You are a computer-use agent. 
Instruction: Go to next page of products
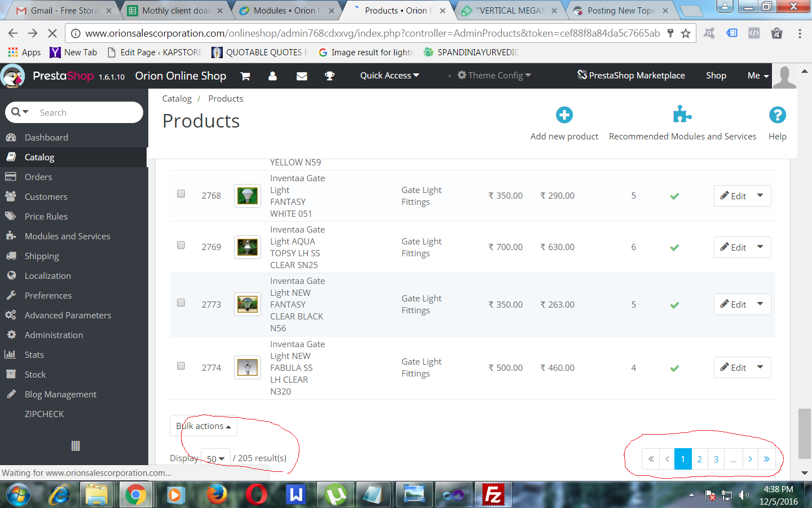750,459
